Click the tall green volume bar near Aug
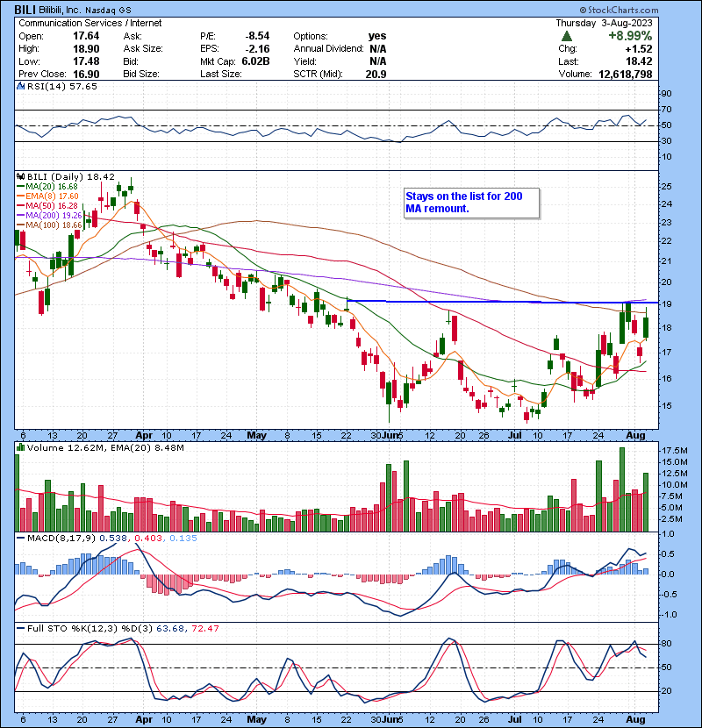Screen dimensions: 702x728 click(622, 489)
